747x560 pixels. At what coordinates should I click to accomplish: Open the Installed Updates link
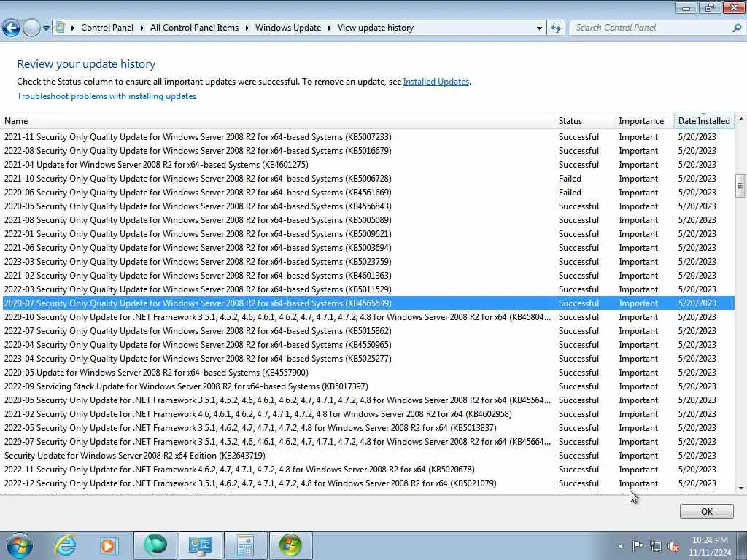coord(436,82)
